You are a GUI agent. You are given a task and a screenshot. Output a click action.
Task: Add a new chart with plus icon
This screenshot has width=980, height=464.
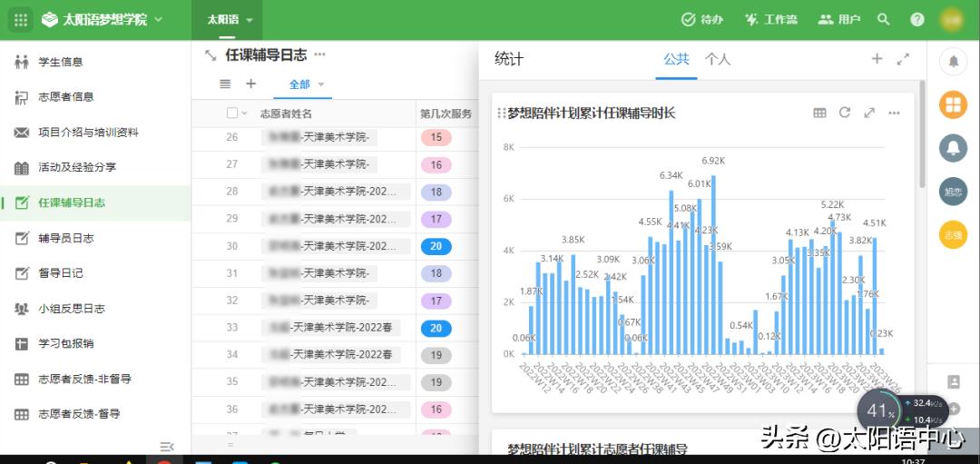coord(877,59)
